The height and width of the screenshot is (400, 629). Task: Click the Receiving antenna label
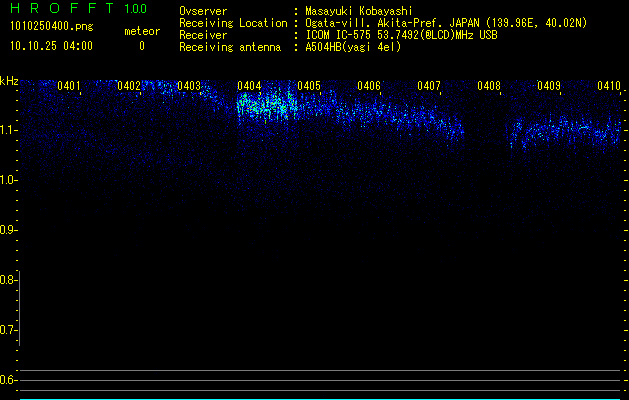[x=230, y=47]
